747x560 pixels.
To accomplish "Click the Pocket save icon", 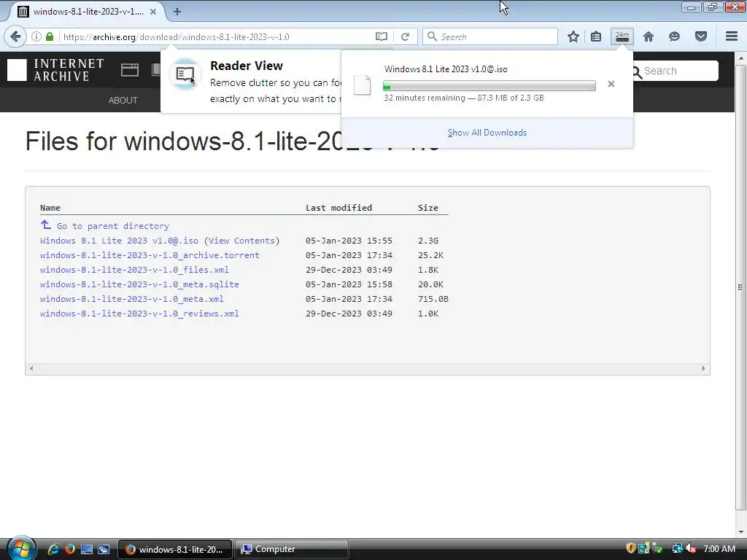I will [701, 36].
